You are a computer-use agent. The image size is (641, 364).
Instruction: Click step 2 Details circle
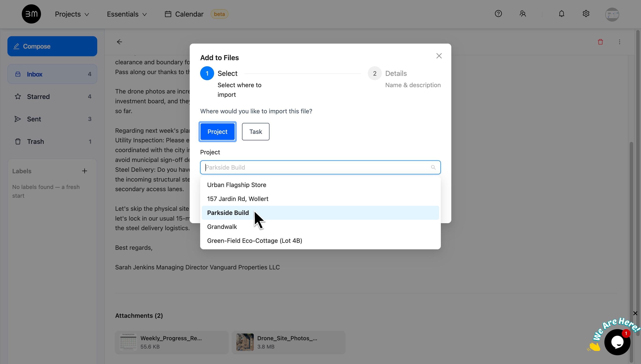point(375,73)
